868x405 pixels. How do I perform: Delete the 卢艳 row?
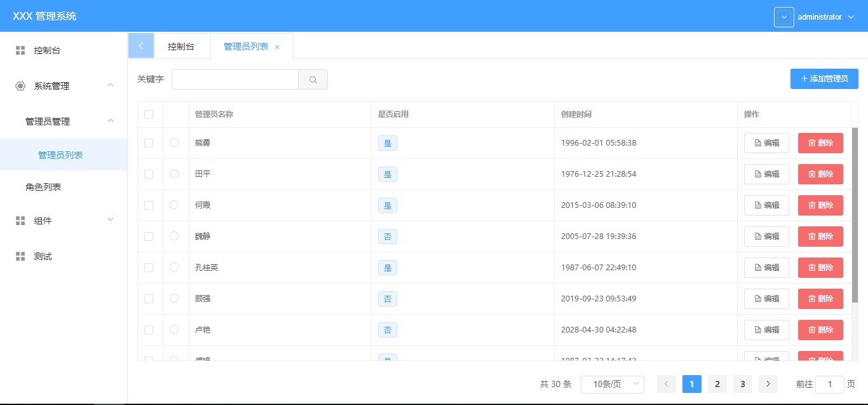820,330
